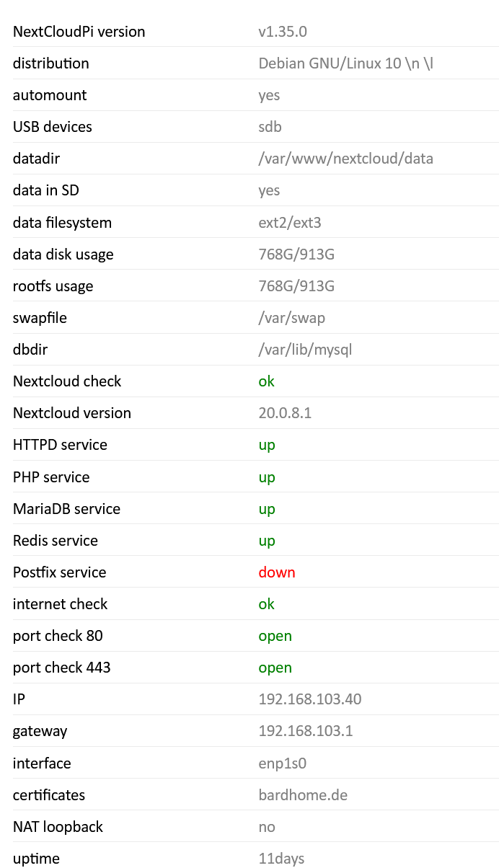Click the MariaDB service label

pyautogui.click(x=66, y=509)
